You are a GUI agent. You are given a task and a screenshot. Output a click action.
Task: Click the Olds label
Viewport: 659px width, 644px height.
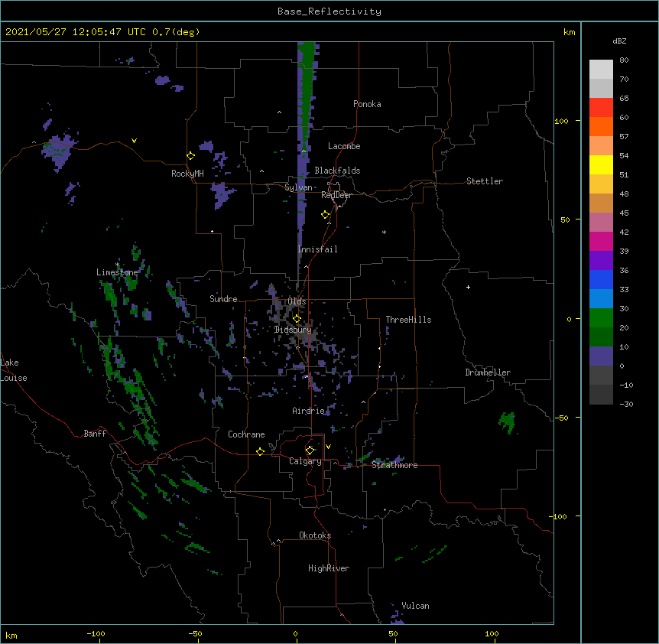coord(297,301)
